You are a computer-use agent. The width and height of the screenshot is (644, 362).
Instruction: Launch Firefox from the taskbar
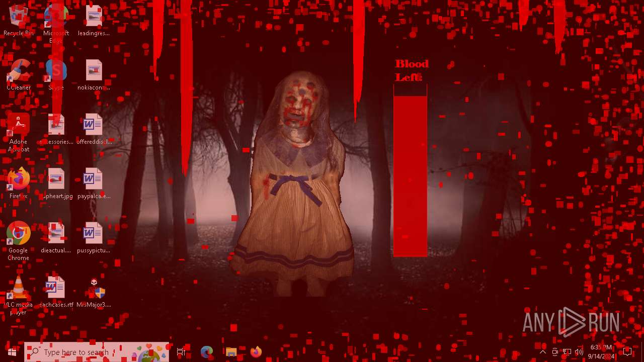pyautogui.click(x=256, y=352)
